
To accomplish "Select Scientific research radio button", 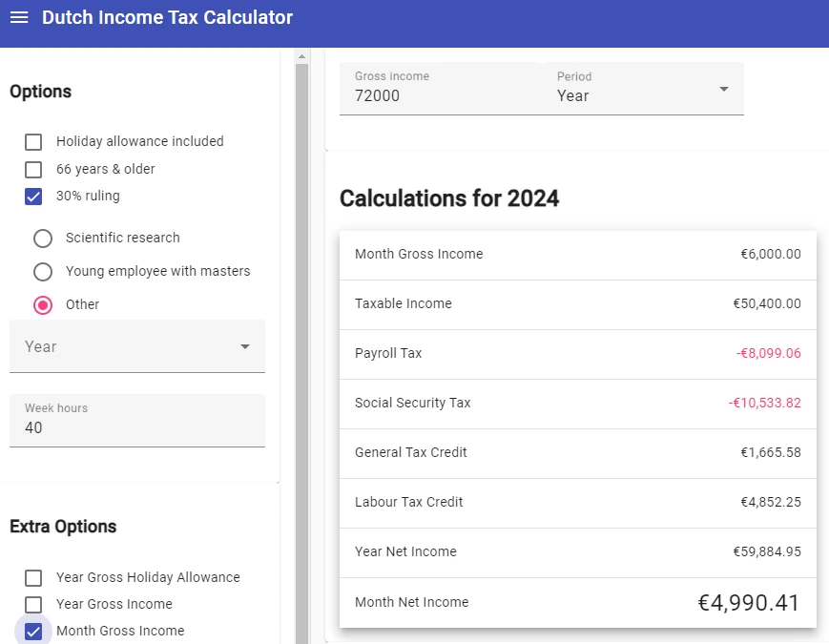I will 43,238.
